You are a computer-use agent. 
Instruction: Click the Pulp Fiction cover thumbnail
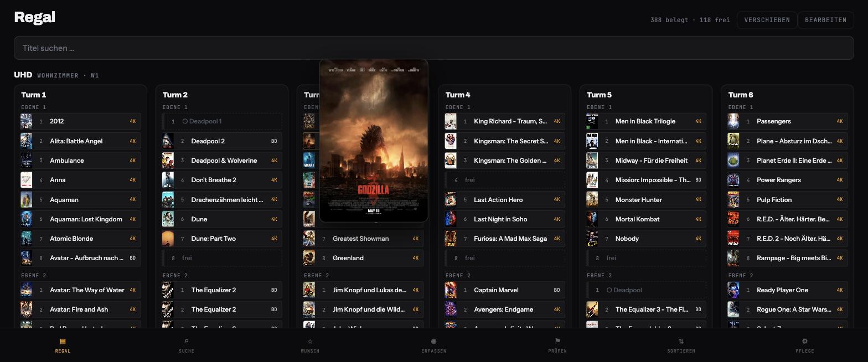[733, 199]
